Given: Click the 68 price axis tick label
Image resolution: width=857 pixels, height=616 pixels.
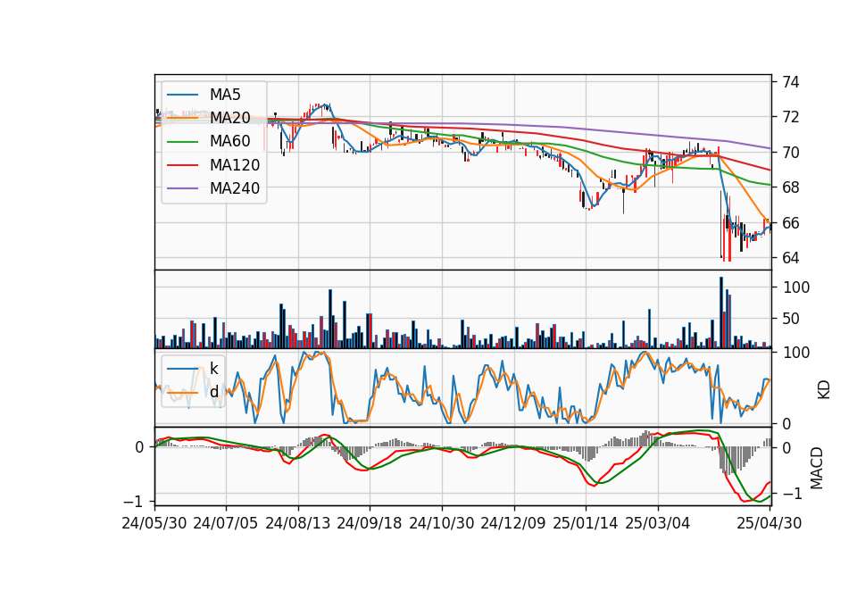Looking at the screenshot, I should tap(791, 187).
